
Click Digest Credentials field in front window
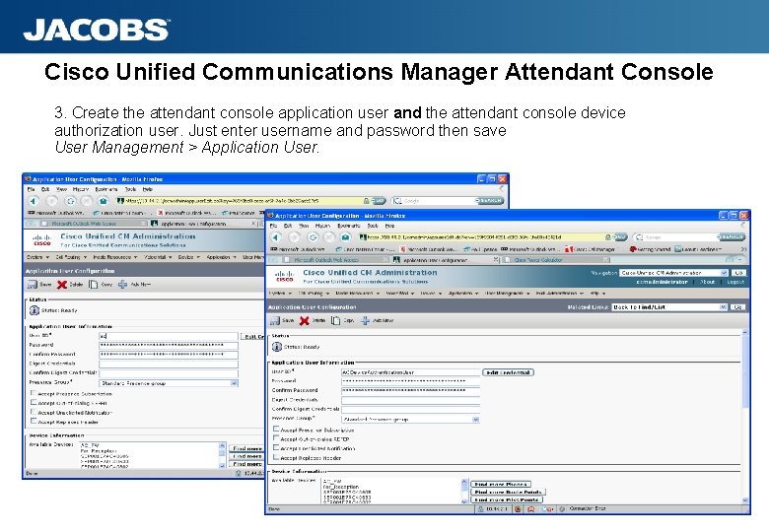coord(410,400)
